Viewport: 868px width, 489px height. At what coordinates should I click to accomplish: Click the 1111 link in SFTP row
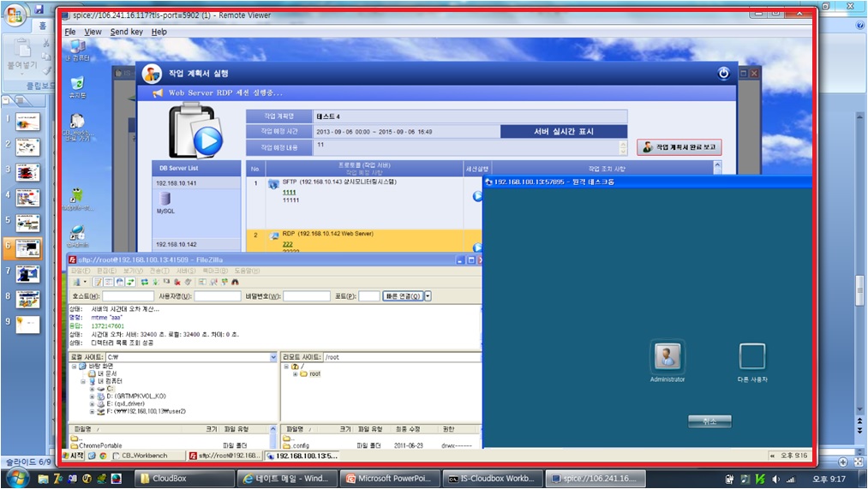[x=289, y=193]
